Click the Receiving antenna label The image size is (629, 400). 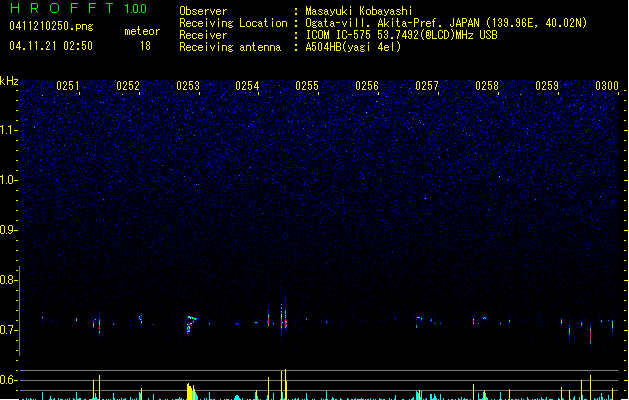(x=230, y=47)
